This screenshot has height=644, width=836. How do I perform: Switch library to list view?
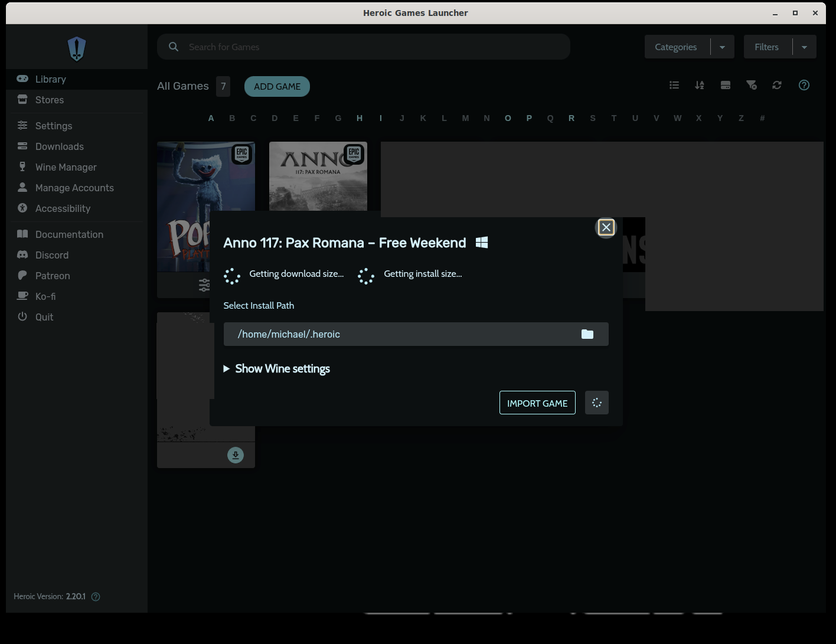click(x=674, y=85)
